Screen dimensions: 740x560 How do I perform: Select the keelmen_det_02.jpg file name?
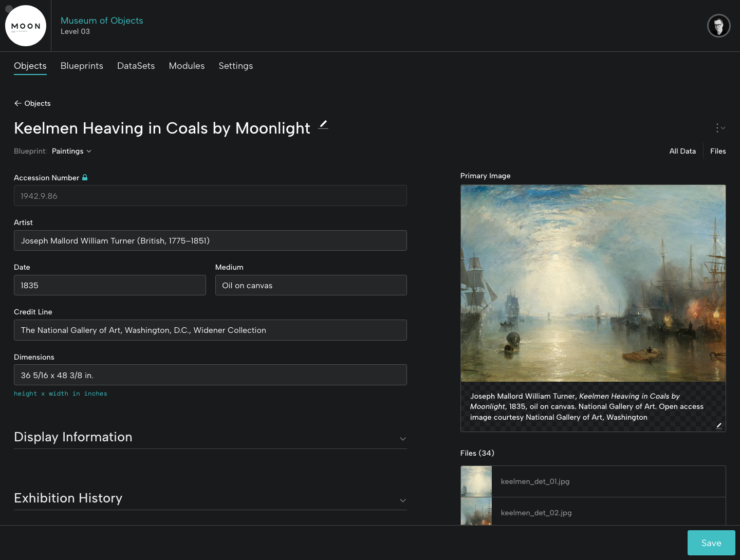(x=536, y=513)
